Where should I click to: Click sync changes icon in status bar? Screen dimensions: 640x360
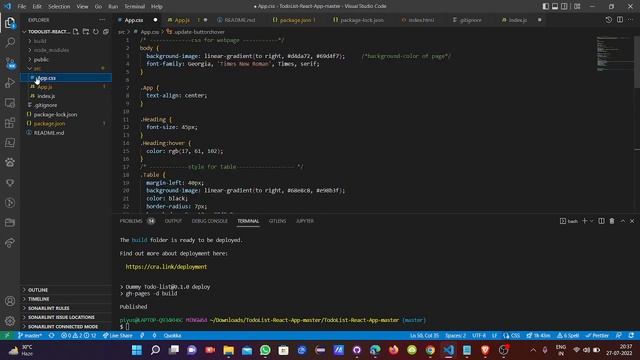pyautogui.click(x=51, y=336)
